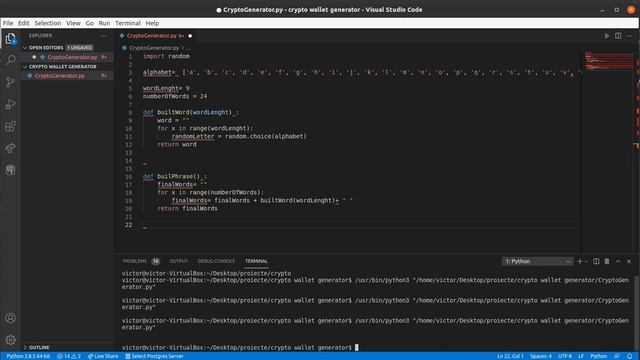Close the terminal panel
Image resolution: width=640 pixels, height=360 pixels.
(x=629, y=261)
